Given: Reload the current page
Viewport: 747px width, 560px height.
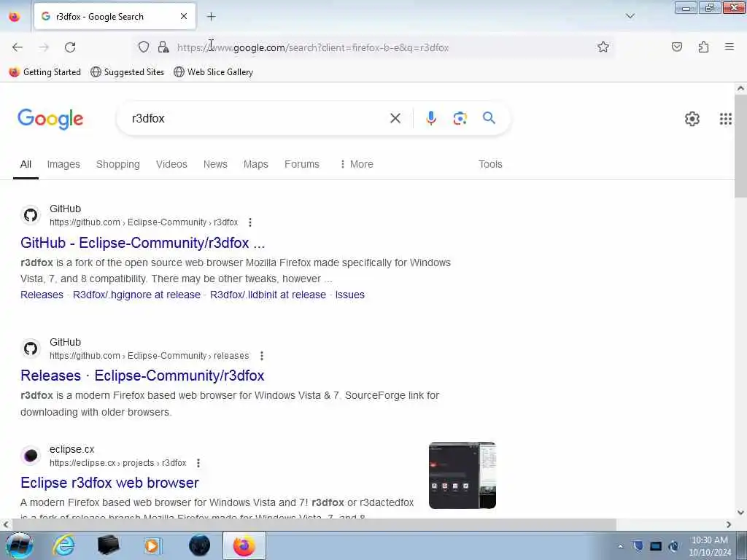Looking at the screenshot, I should 70,47.
